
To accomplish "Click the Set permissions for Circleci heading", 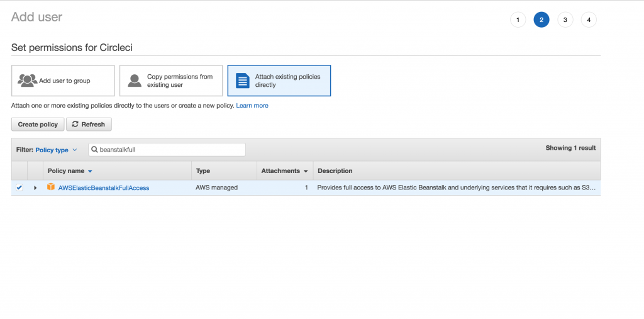I will [x=72, y=48].
